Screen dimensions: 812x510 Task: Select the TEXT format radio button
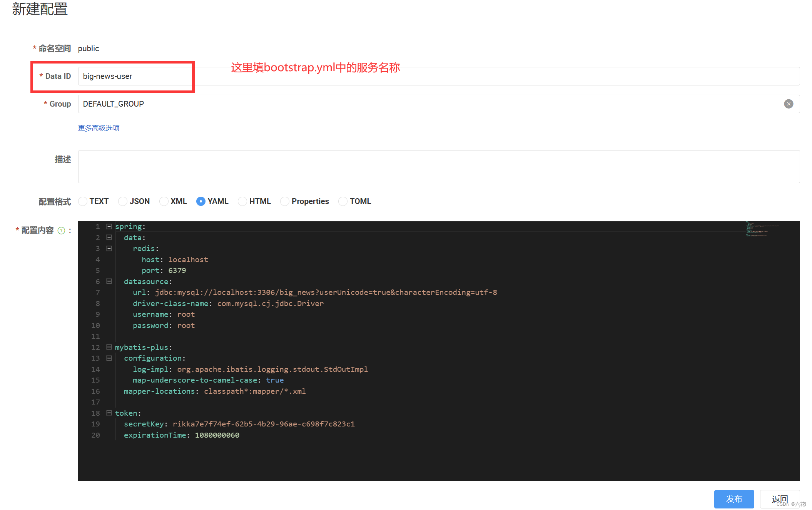coord(83,201)
